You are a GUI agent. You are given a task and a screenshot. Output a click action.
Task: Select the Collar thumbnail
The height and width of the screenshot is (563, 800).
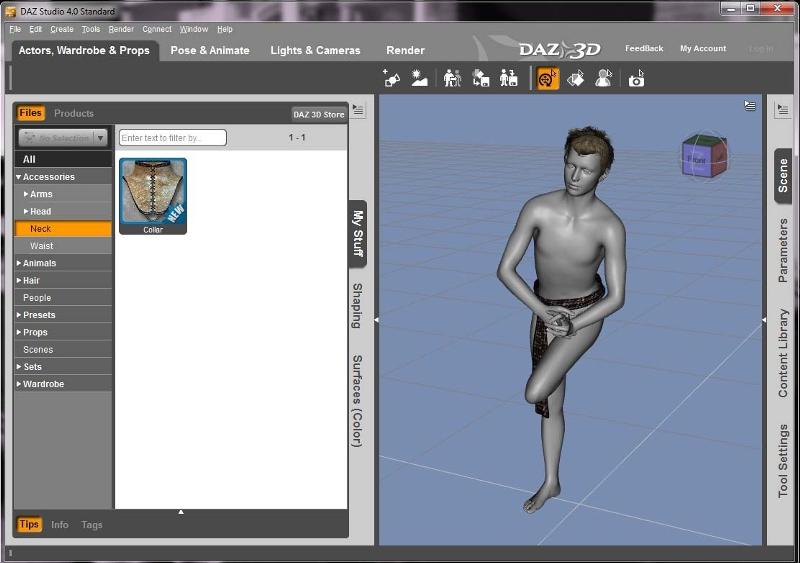153,197
